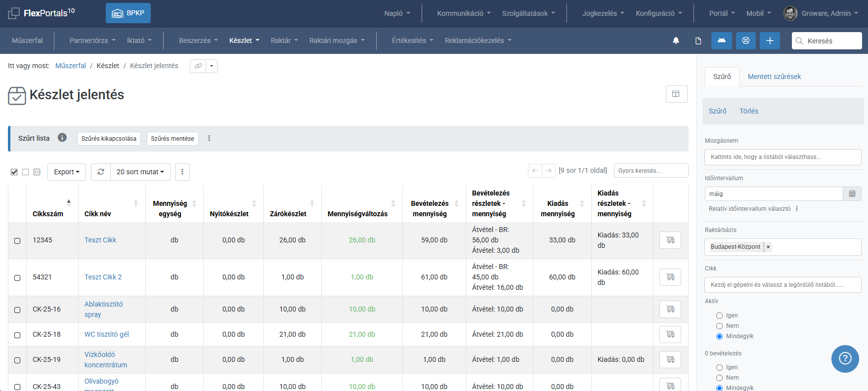Expand the Konfiguráció menu
This screenshot has width=868, height=391.
pyautogui.click(x=659, y=13)
